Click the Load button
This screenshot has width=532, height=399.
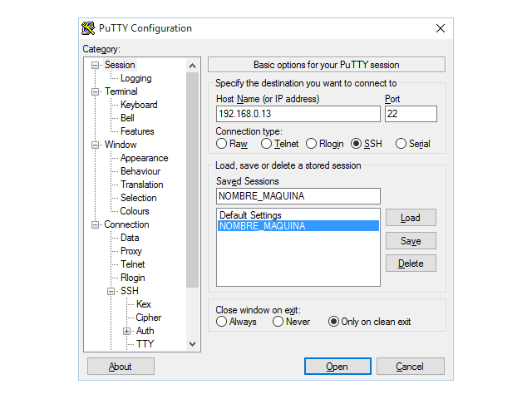pyautogui.click(x=411, y=218)
